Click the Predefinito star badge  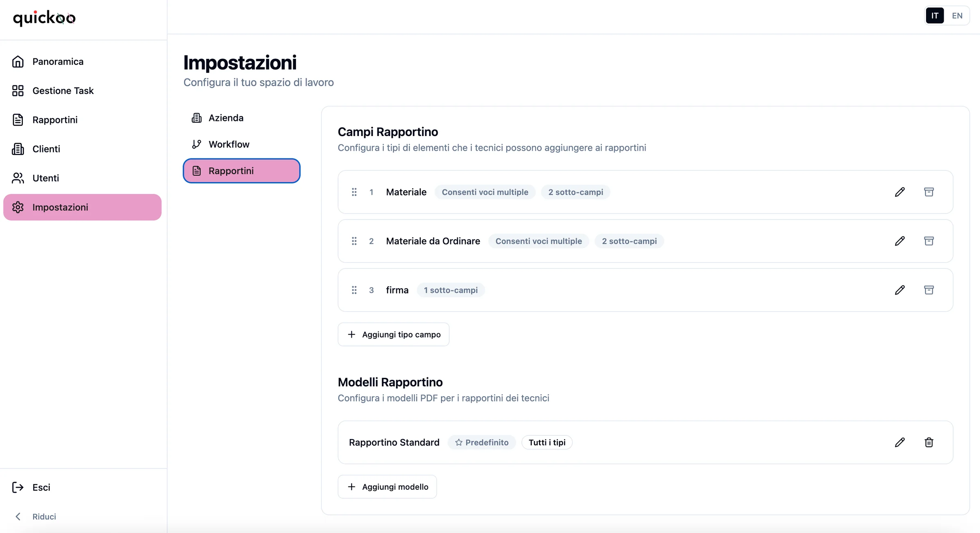tap(482, 442)
